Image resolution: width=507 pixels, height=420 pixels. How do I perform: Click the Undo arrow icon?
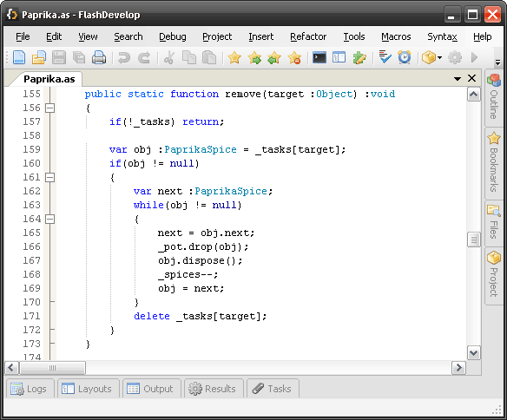[124, 58]
